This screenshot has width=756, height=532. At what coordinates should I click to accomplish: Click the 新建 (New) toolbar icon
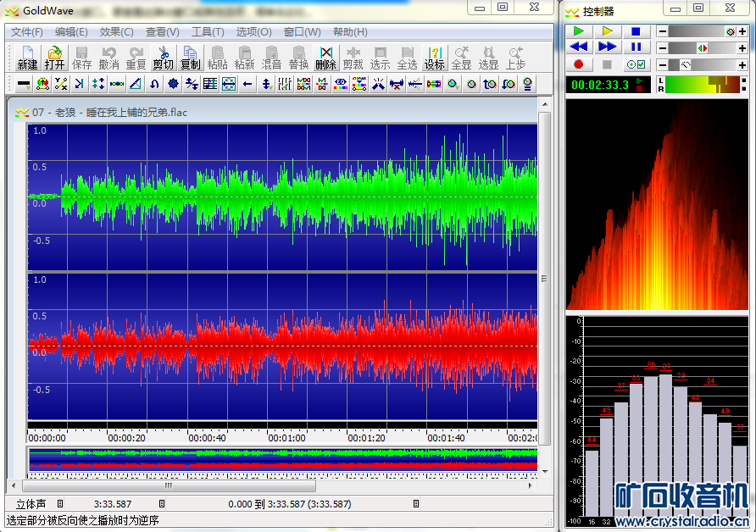pos(27,58)
